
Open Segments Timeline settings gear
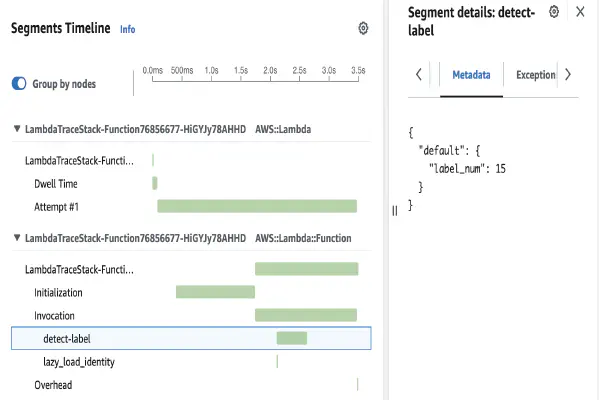tap(363, 29)
